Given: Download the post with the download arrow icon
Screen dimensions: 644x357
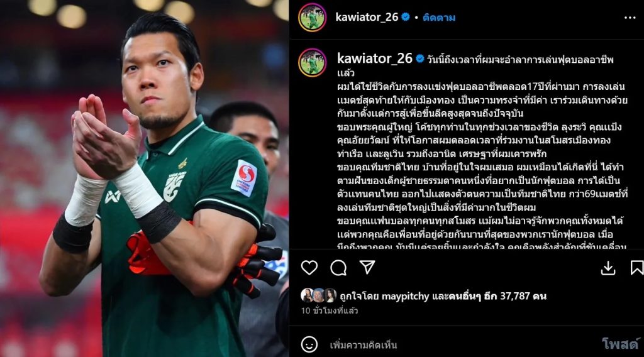Looking at the screenshot, I should click(608, 268).
